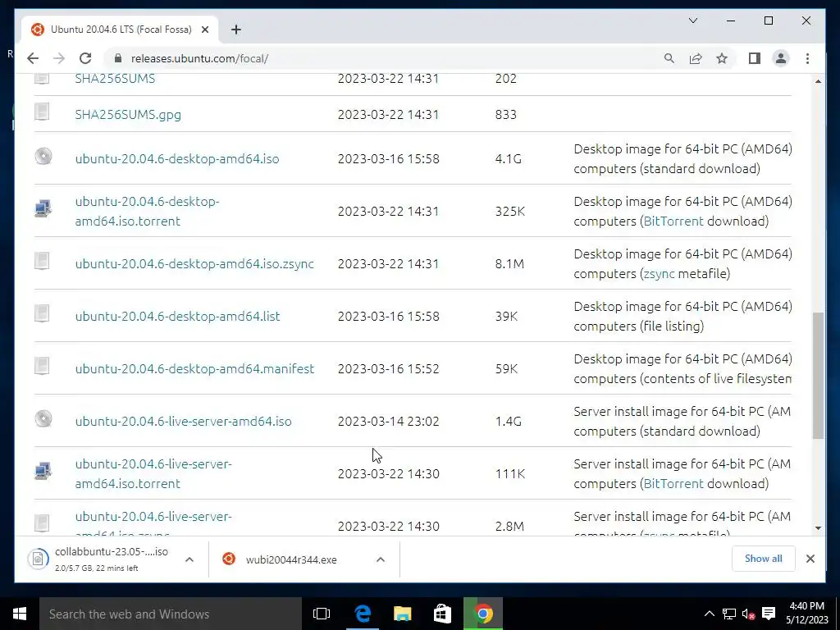Open the Windows Start menu
Viewport: 840px width, 630px height.
[20, 614]
